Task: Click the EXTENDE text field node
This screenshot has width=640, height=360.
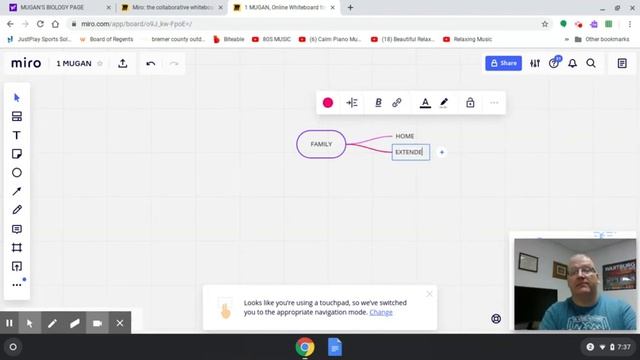Action: (x=411, y=152)
